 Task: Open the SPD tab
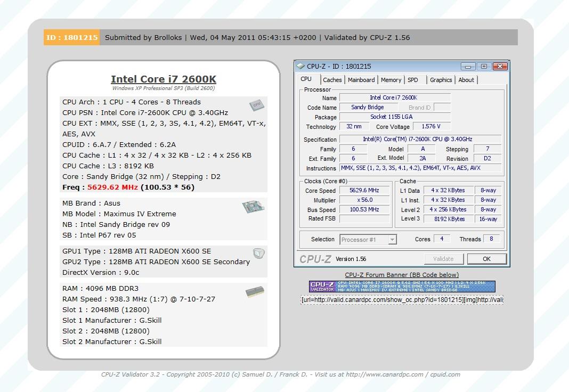tap(412, 80)
